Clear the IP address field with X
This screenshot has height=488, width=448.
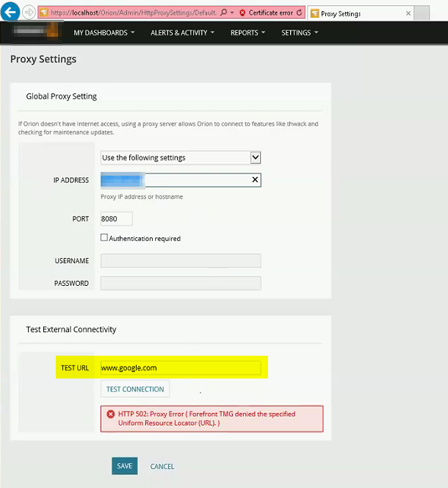(x=255, y=179)
